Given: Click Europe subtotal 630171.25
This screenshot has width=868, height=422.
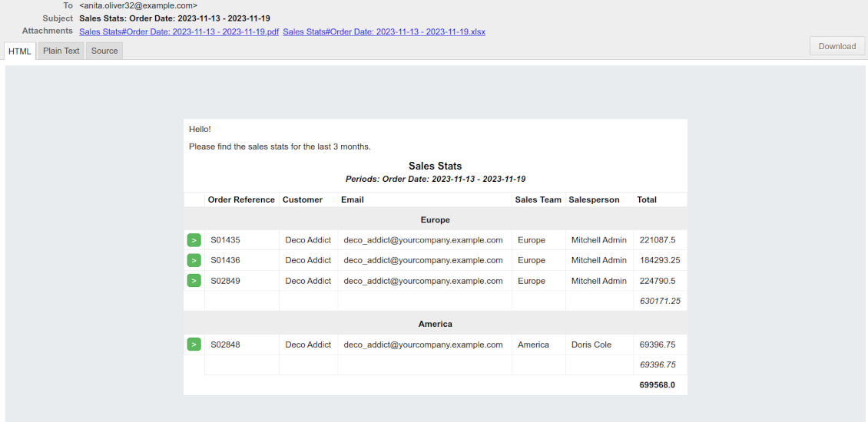Looking at the screenshot, I should click(x=660, y=301).
